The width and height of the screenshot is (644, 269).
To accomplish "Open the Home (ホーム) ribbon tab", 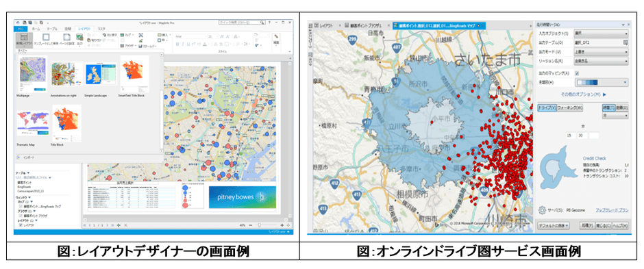I will tap(36, 29).
